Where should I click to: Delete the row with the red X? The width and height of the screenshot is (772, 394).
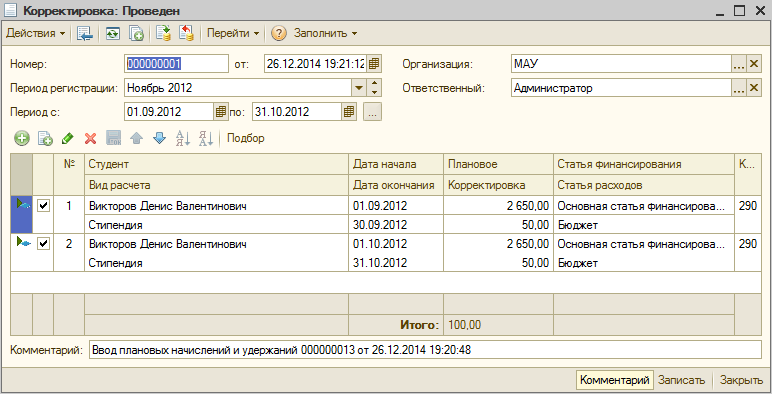91,138
